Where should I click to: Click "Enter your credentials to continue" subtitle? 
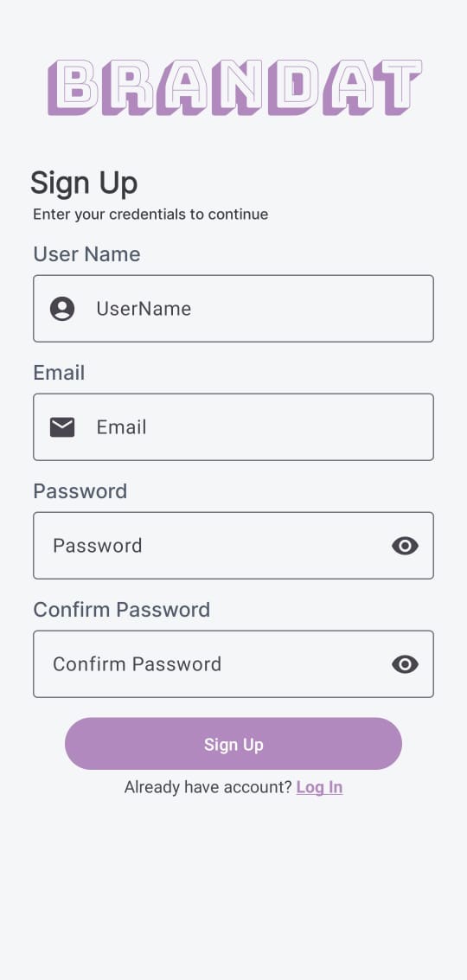point(150,215)
